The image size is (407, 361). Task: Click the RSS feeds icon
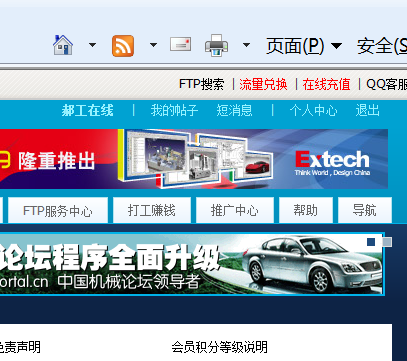pos(123,46)
